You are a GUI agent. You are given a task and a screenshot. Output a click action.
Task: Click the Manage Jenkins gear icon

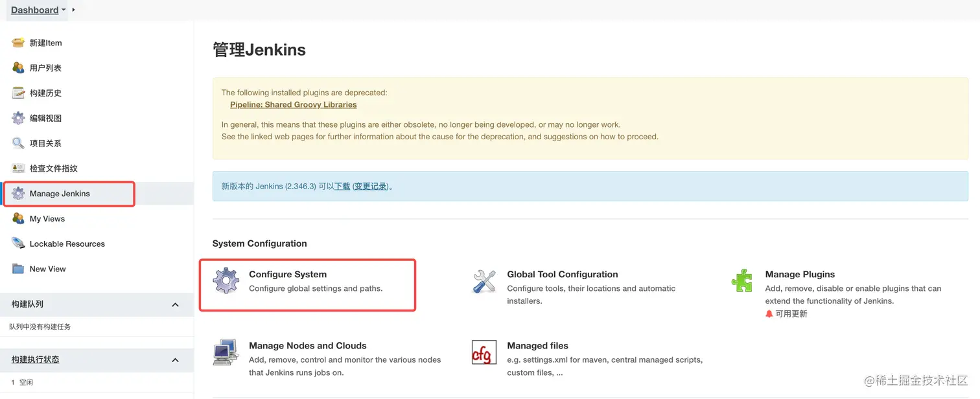tap(18, 194)
